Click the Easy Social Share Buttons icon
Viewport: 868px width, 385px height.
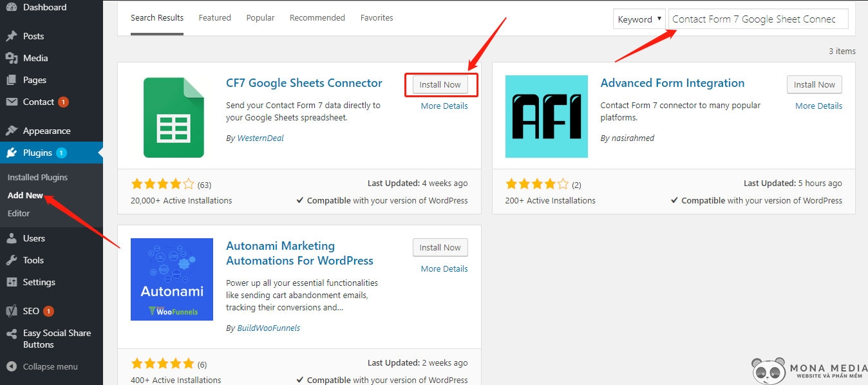tap(12, 333)
